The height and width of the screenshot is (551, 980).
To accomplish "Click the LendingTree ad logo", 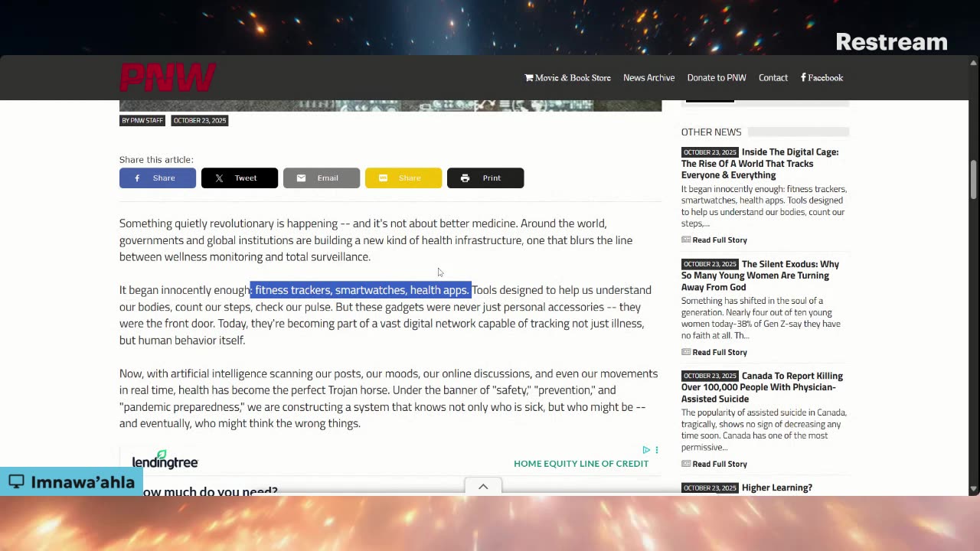I will [165, 460].
